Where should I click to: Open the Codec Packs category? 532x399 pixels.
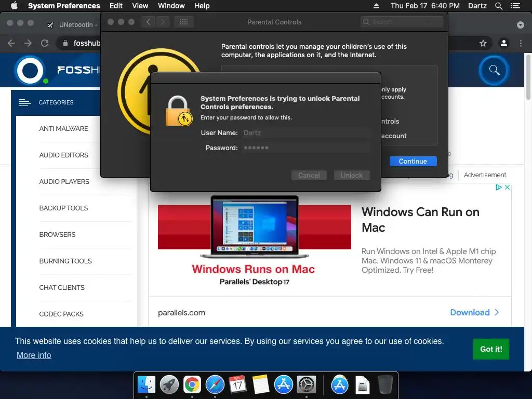(x=61, y=314)
